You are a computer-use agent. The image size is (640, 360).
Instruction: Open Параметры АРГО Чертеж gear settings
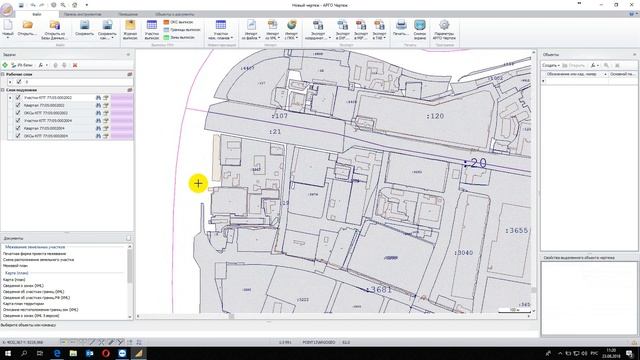(444, 29)
